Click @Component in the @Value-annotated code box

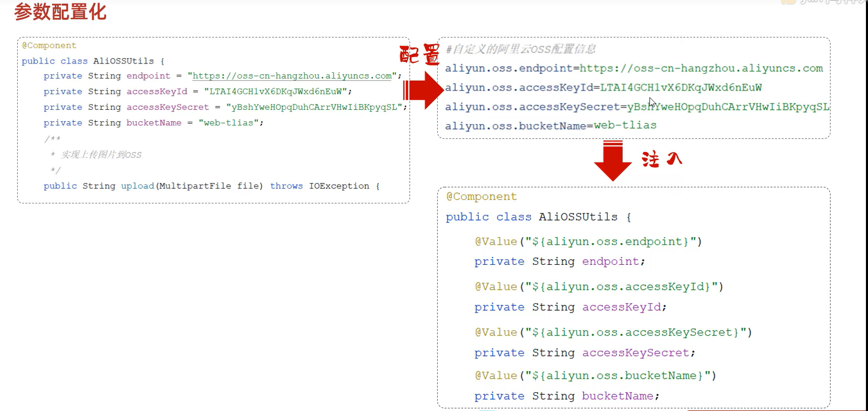(x=481, y=197)
